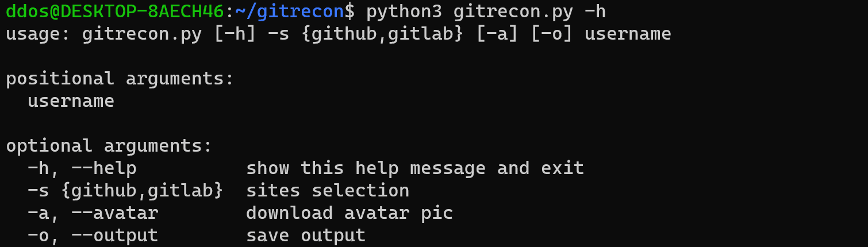The height and width of the screenshot is (247, 868).
Task: Click the save output description text
Action: [x=306, y=236]
